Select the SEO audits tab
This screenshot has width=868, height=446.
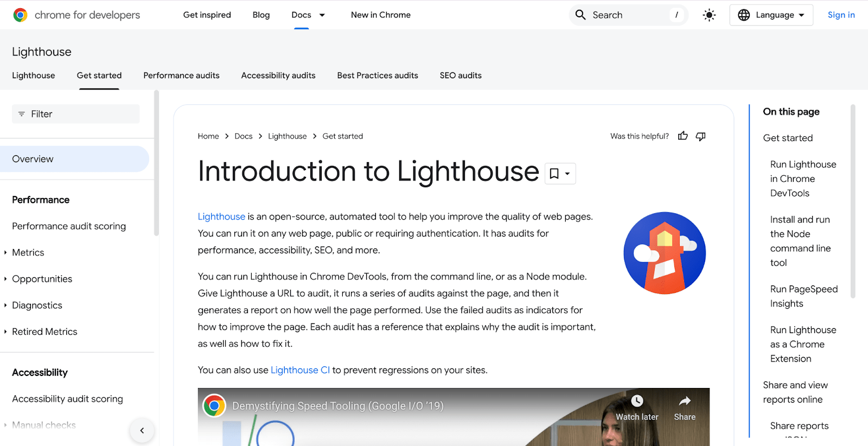tap(461, 75)
